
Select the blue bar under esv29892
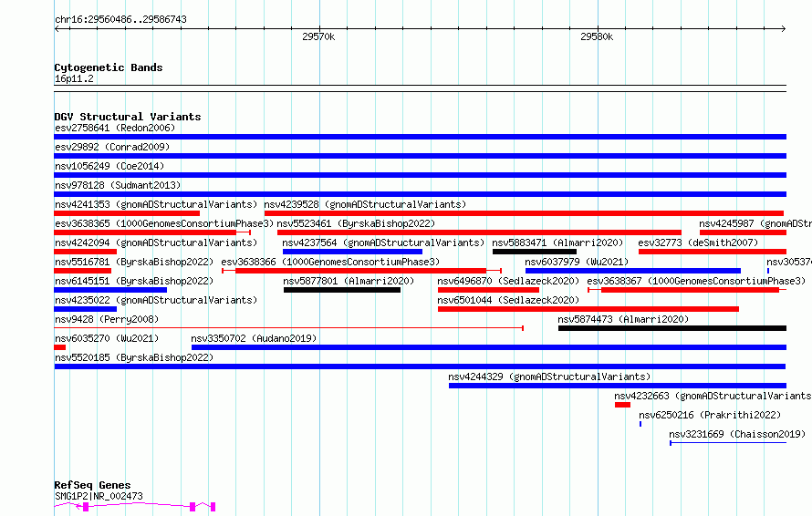click(x=420, y=156)
